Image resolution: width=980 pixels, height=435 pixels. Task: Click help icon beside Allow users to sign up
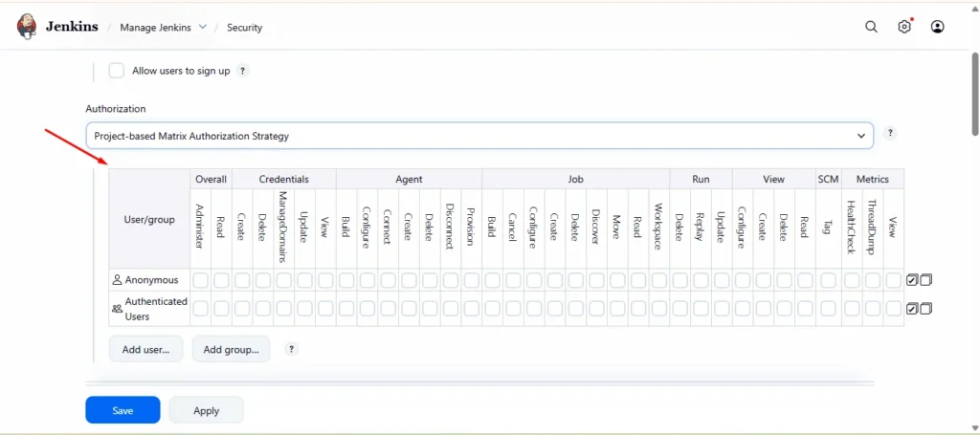(243, 71)
